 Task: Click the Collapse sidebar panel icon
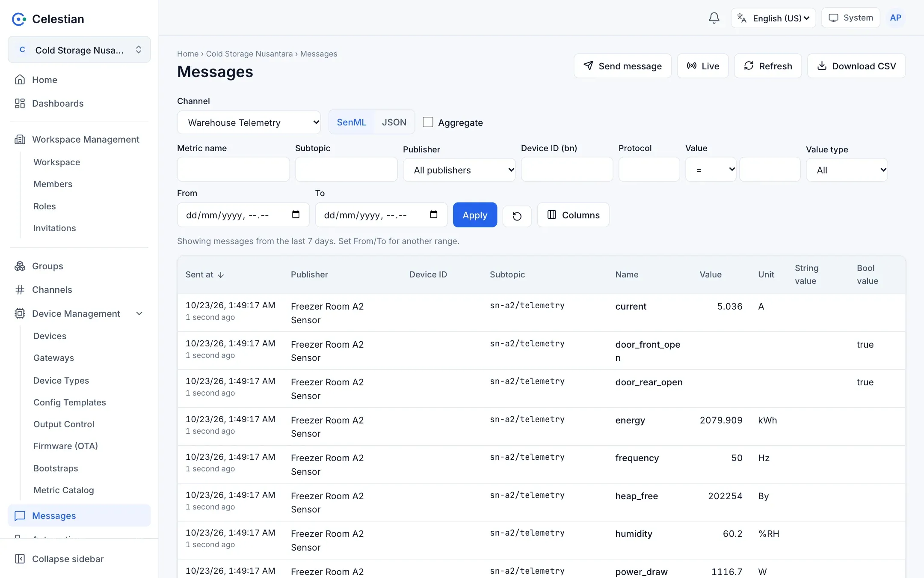[20, 559]
